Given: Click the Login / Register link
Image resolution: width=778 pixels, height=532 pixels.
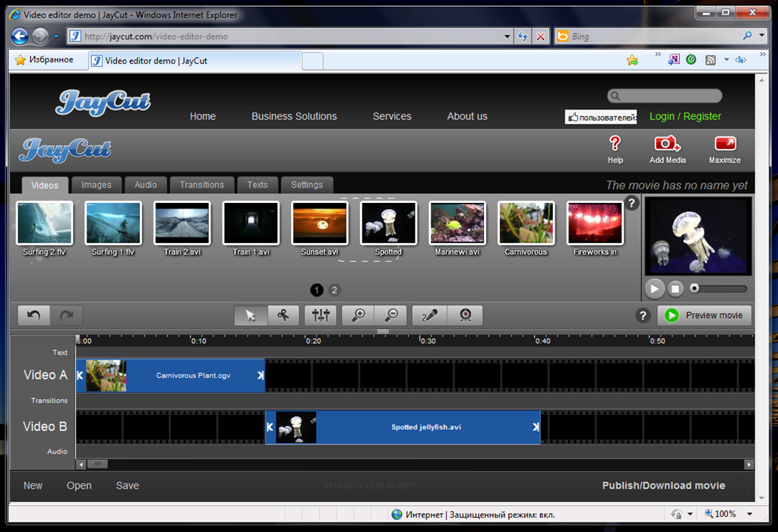Looking at the screenshot, I should [x=685, y=116].
